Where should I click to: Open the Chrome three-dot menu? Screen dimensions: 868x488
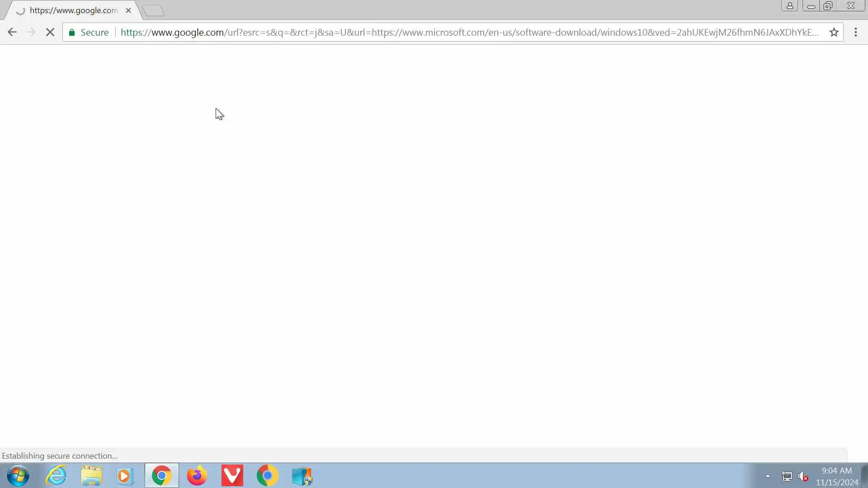[855, 32]
